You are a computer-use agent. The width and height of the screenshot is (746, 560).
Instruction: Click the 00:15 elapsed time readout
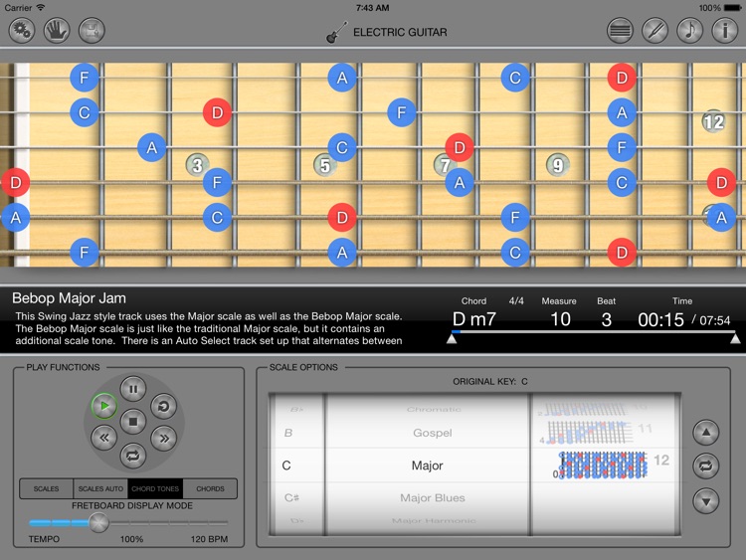(x=660, y=319)
